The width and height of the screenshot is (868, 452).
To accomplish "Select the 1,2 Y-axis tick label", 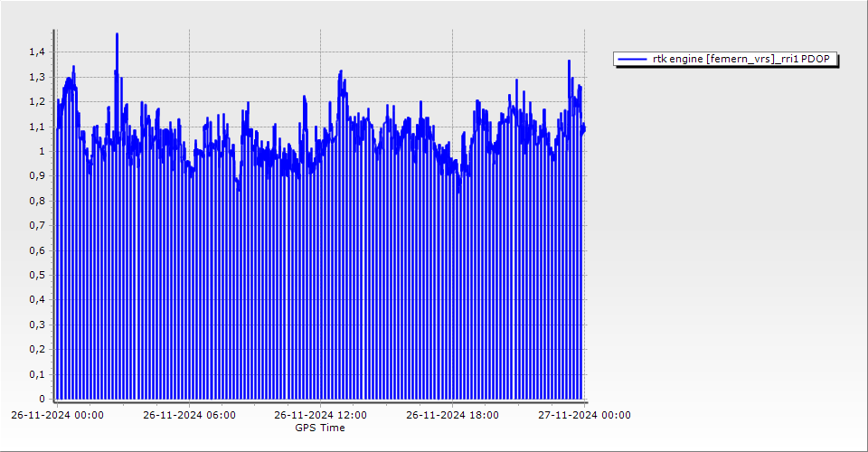I will [35, 102].
